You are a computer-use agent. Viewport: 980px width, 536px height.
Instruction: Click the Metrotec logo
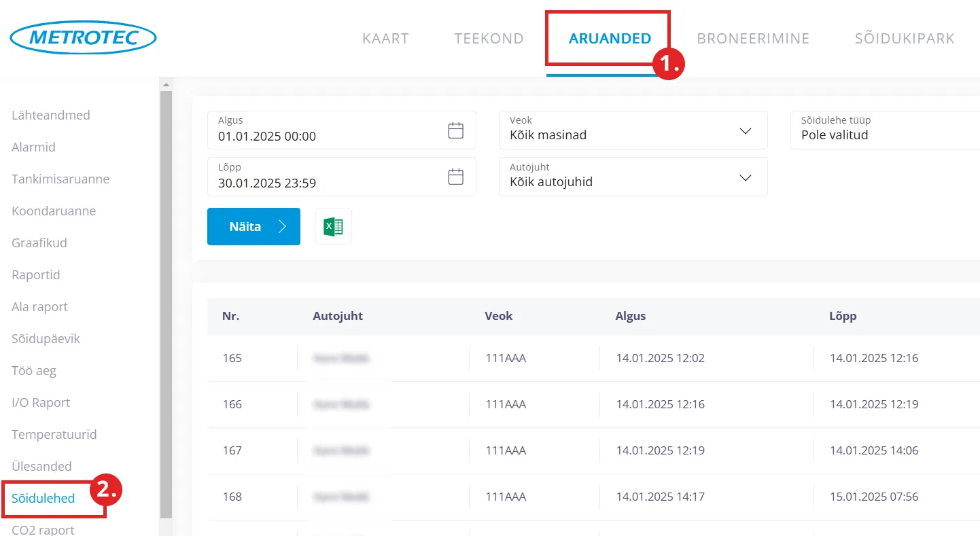[84, 38]
